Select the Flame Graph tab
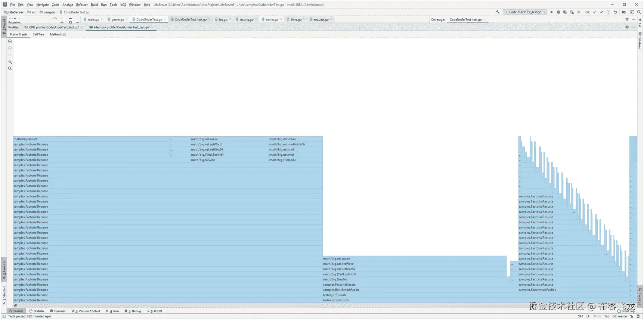 tap(18, 34)
